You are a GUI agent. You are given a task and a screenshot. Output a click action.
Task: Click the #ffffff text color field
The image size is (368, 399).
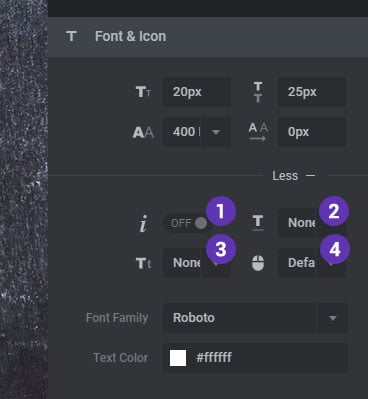(x=255, y=358)
